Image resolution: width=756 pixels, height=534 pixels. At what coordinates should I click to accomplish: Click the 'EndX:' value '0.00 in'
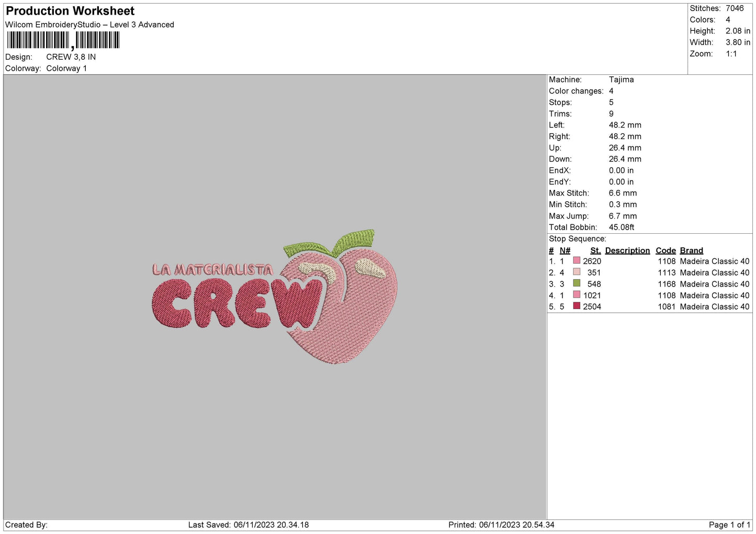621,171
